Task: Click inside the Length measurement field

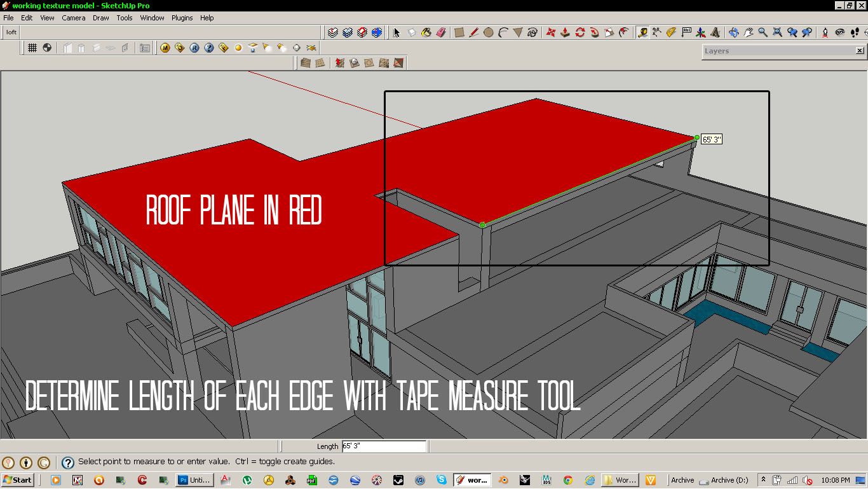Action: (x=384, y=446)
